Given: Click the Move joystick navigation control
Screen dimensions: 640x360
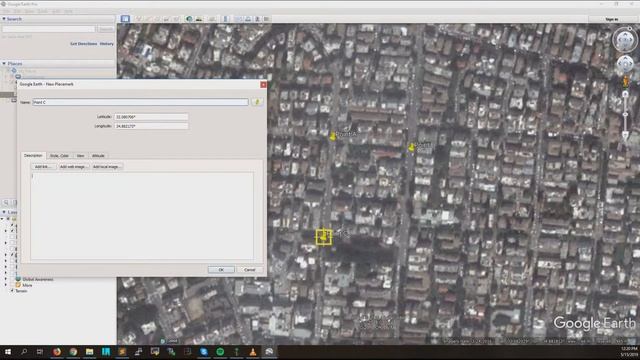Looking at the screenshot, I should tap(625, 64).
